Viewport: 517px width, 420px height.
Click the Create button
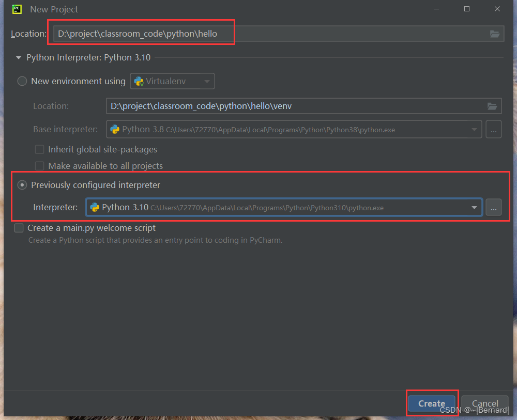pyautogui.click(x=432, y=403)
